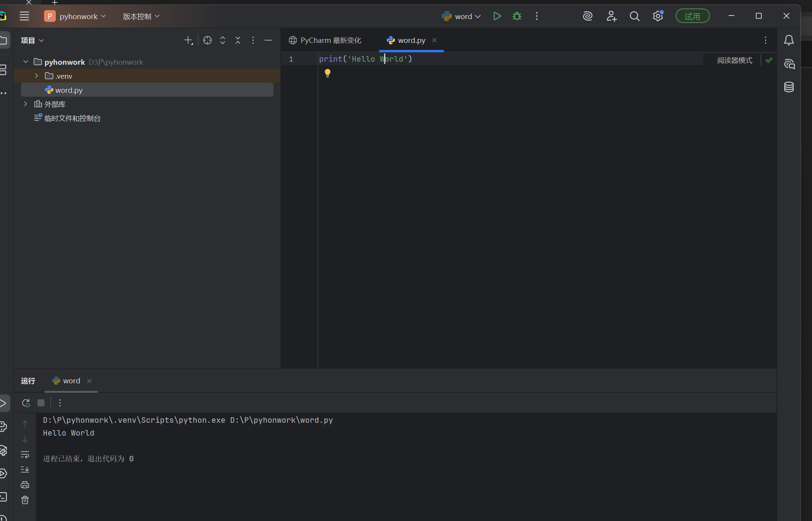Select word.py in the project tree
Screen dimensions: 812x521
point(69,90)
